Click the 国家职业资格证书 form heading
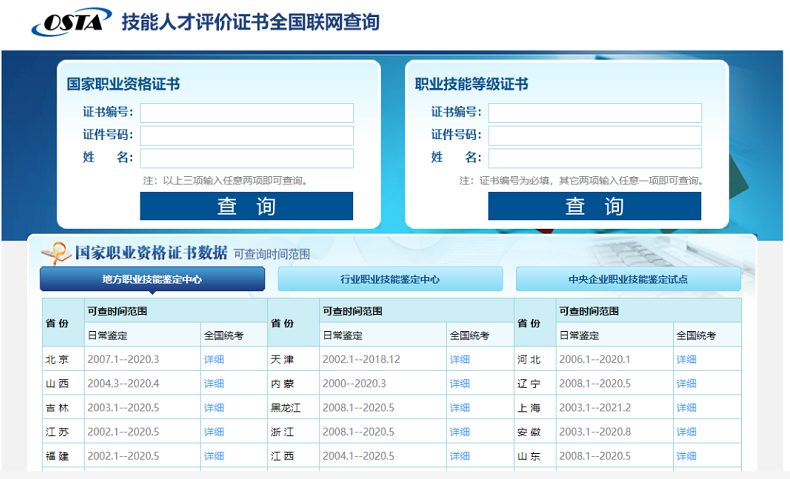Image resolution: width=790 pixels, height=479 pixels. coord(123,84)
